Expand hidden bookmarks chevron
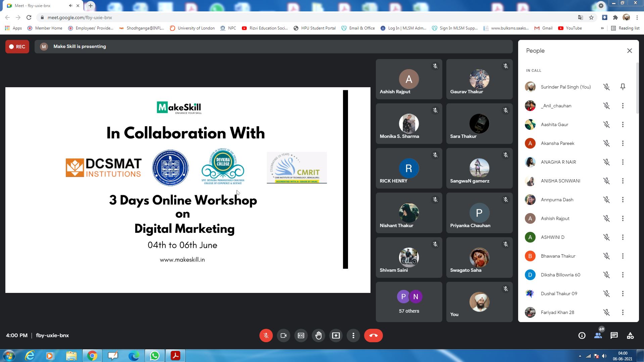The height and width of the screenshot is (362, 644). pyautogui.click(x=602, y=28)
